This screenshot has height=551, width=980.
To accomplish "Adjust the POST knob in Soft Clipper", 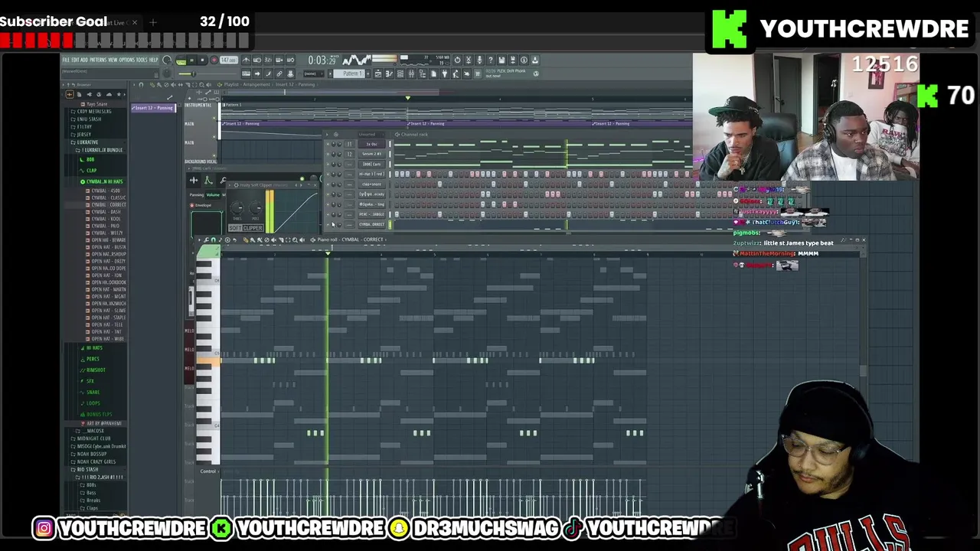I will point(256,207).
